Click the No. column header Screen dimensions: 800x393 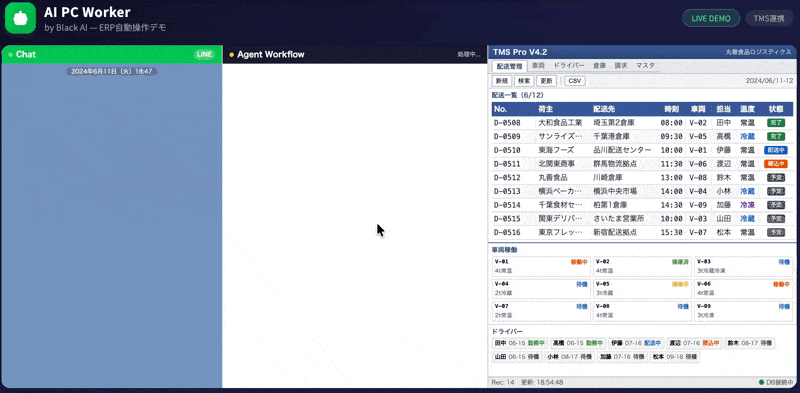pos(501,109)
